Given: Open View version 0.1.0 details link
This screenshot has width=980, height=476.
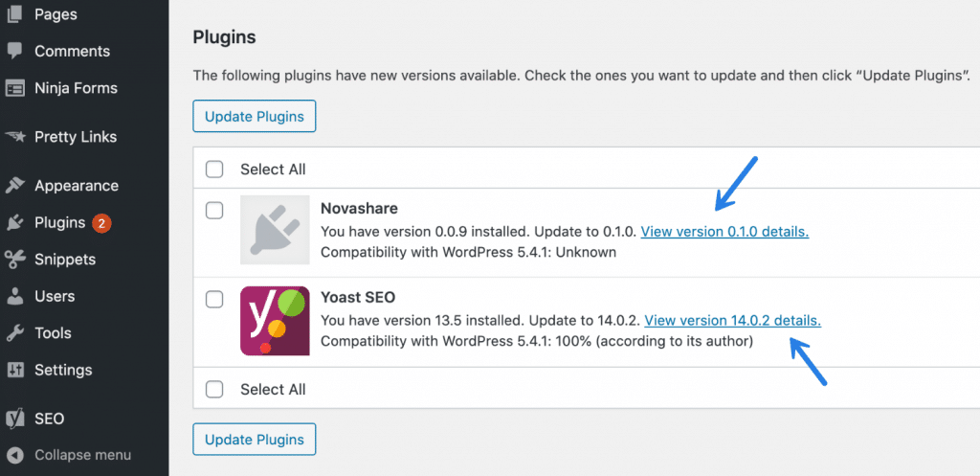Looking at the screenshot, I should 724,232.
